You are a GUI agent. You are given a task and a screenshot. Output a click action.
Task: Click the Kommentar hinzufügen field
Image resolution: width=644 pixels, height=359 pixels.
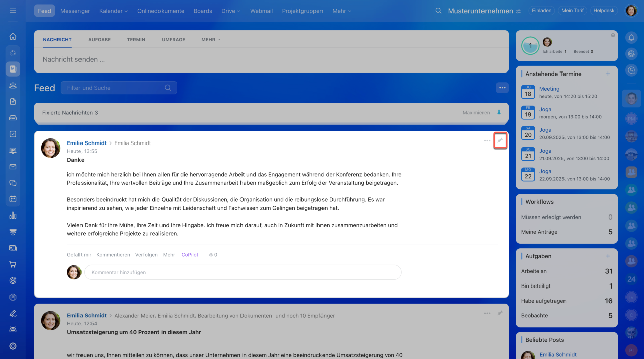[x=243, y=272]
